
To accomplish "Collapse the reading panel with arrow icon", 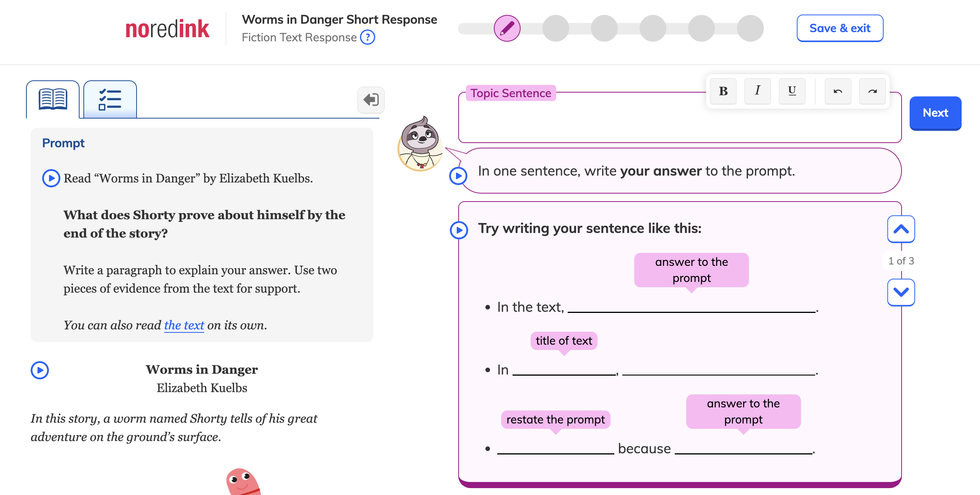I will tap(371, 100).
